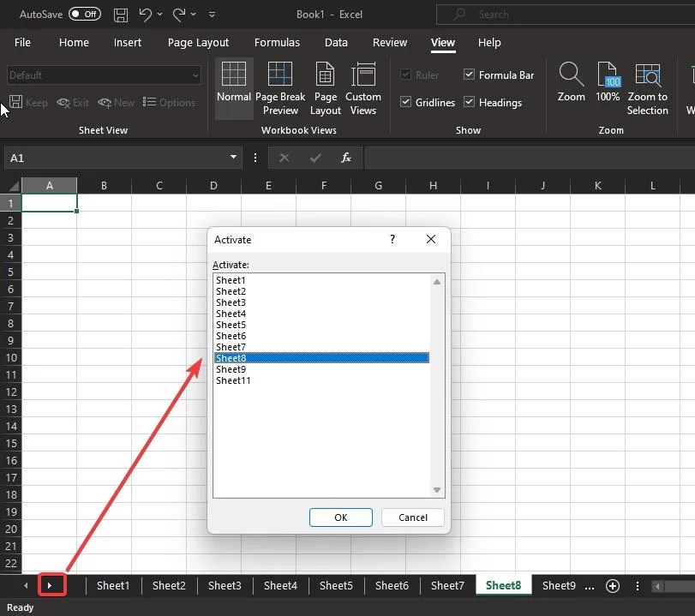This screenshot has width=695, height=616.
Task: Uncheck the Formula Bar checkbox
Action: pyautogui.click(x=469, y=75)
